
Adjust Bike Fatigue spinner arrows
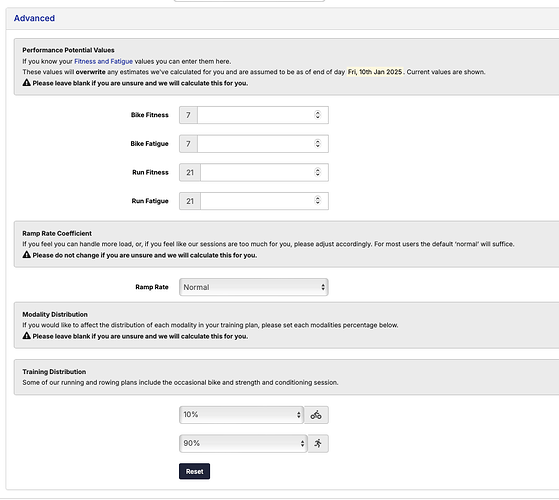[x=317, y=144]
